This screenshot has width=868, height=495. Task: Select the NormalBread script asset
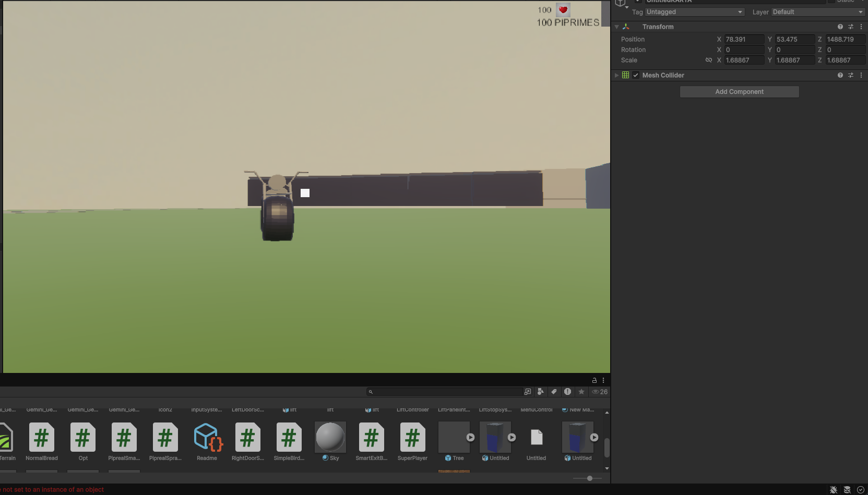pyautogui.click(x=42, y=442)
